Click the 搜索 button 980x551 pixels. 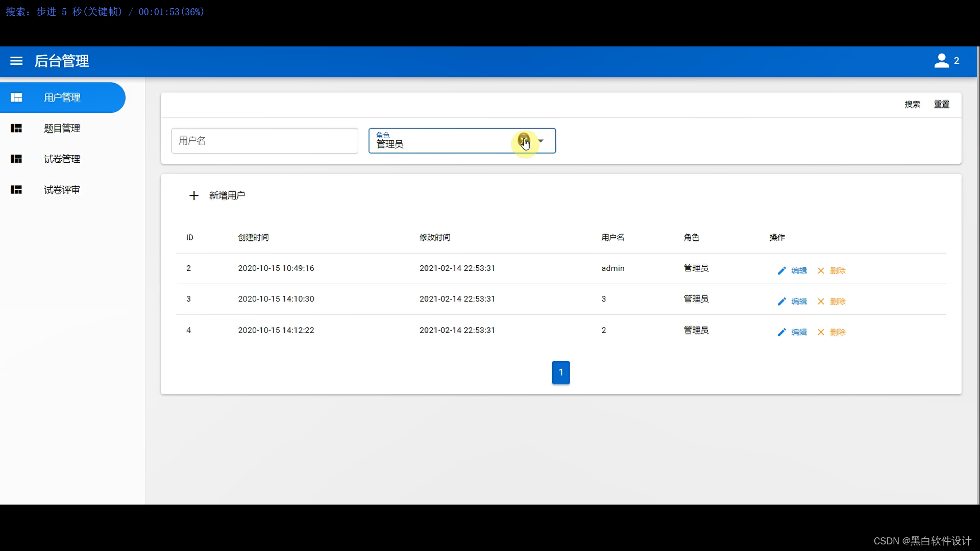tap(912, 105)
